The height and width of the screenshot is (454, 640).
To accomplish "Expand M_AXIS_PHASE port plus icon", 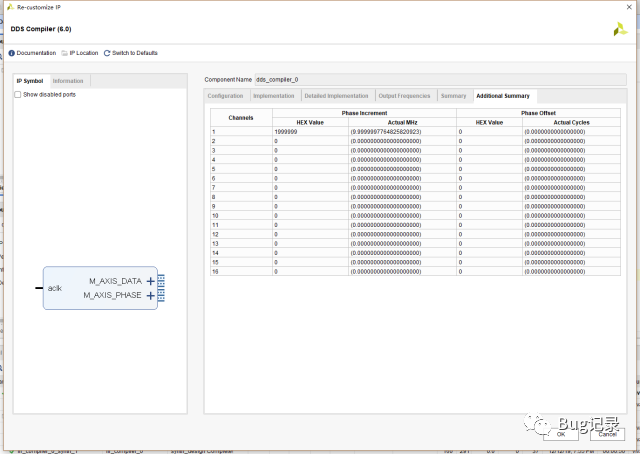I will (151, 295).
